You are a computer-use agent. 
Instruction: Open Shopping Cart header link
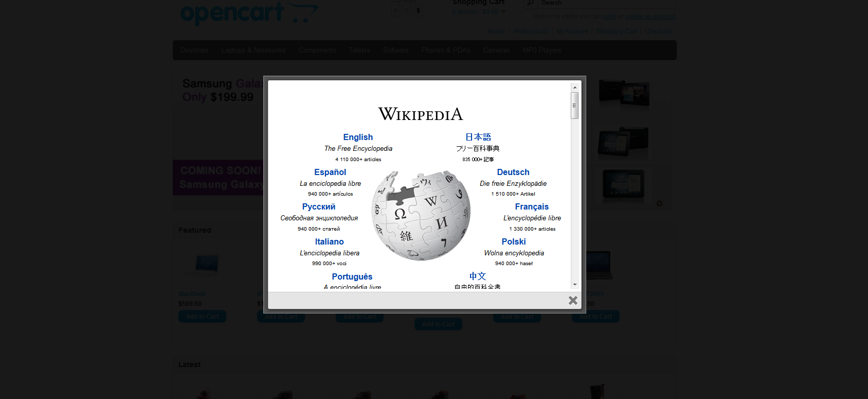click(x=617, y=31)
